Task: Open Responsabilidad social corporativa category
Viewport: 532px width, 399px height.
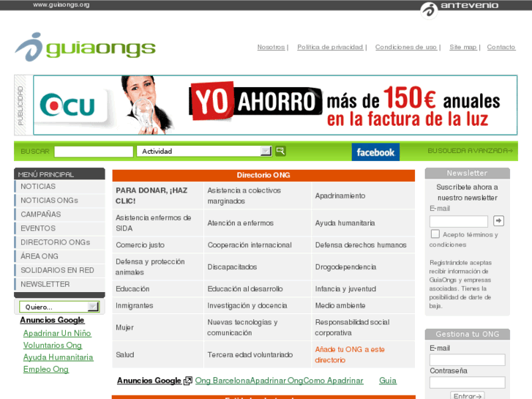Action: (x=352, y=327)
